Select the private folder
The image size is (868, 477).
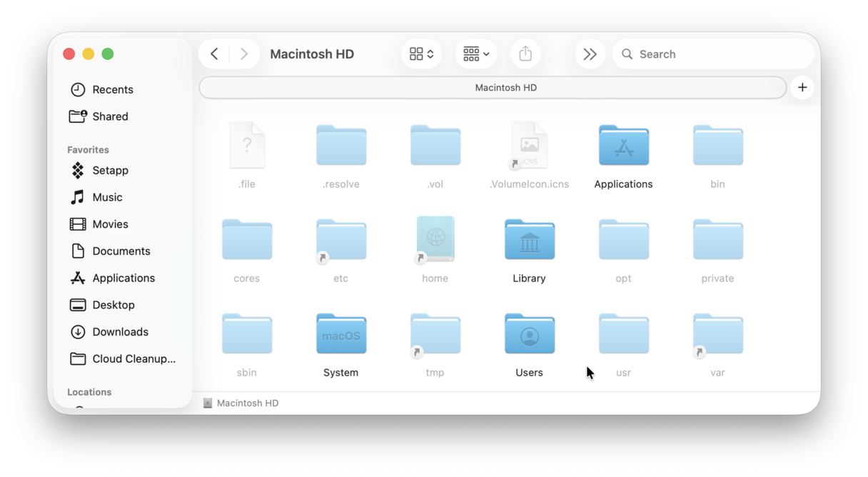(x=717, y=240)
